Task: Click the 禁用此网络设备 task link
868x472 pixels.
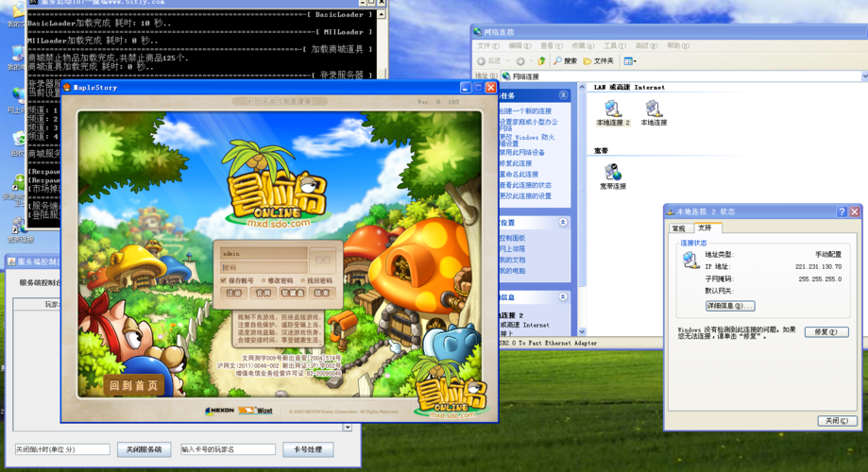Action: point(522,152)
